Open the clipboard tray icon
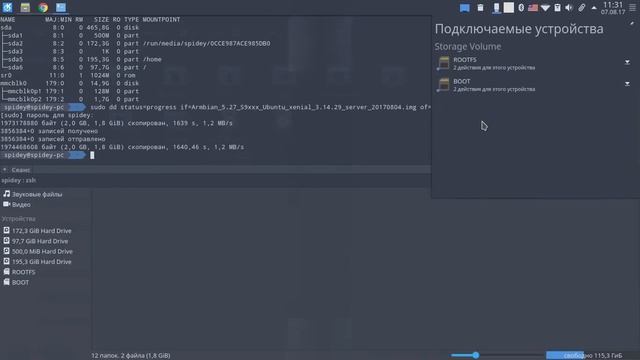Viewport: 640px width, 360px height. tap(480, 7)
